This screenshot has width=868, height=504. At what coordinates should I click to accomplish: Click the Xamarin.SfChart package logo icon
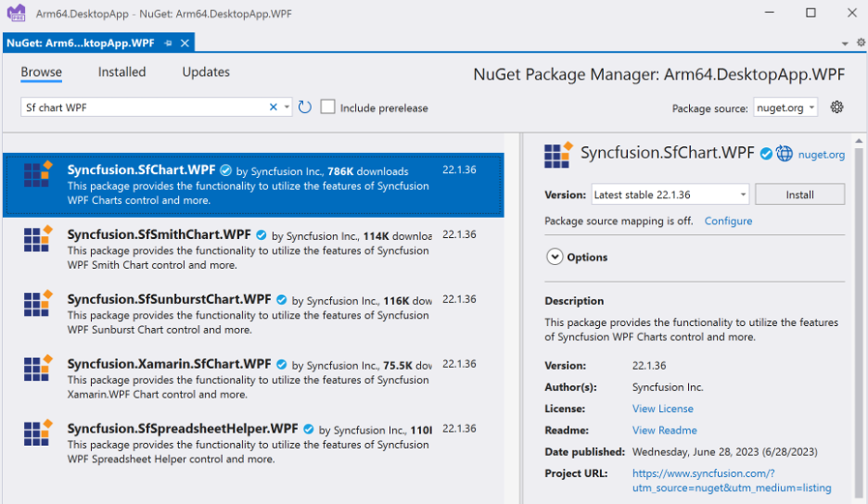point(38,368)
